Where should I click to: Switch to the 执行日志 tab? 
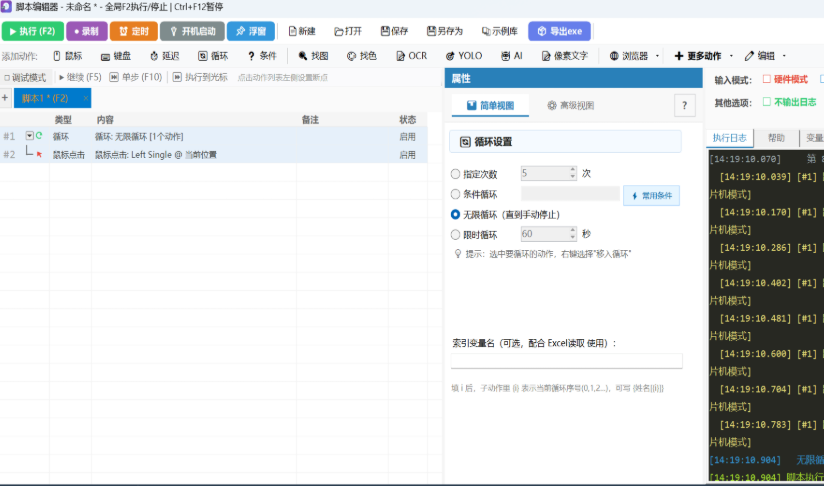(x=729, y=138)
